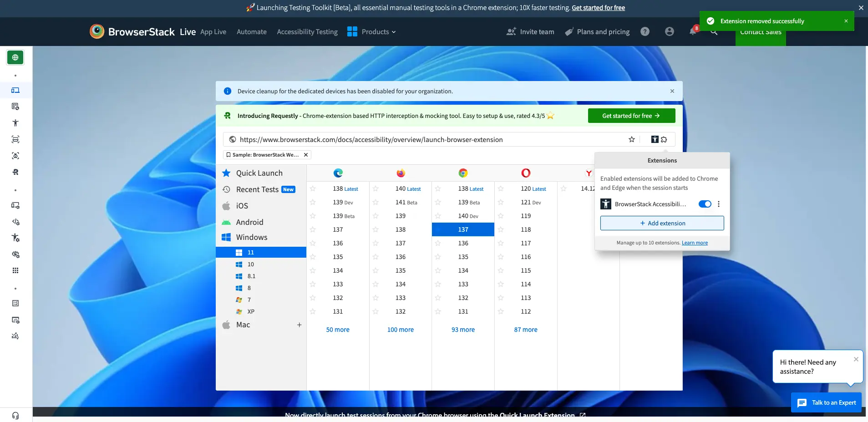Image resolution: width=868 pixels, height=422 pixels.
Task: Favorite Edge 138 Latest with its star
Action: point(313,188)
